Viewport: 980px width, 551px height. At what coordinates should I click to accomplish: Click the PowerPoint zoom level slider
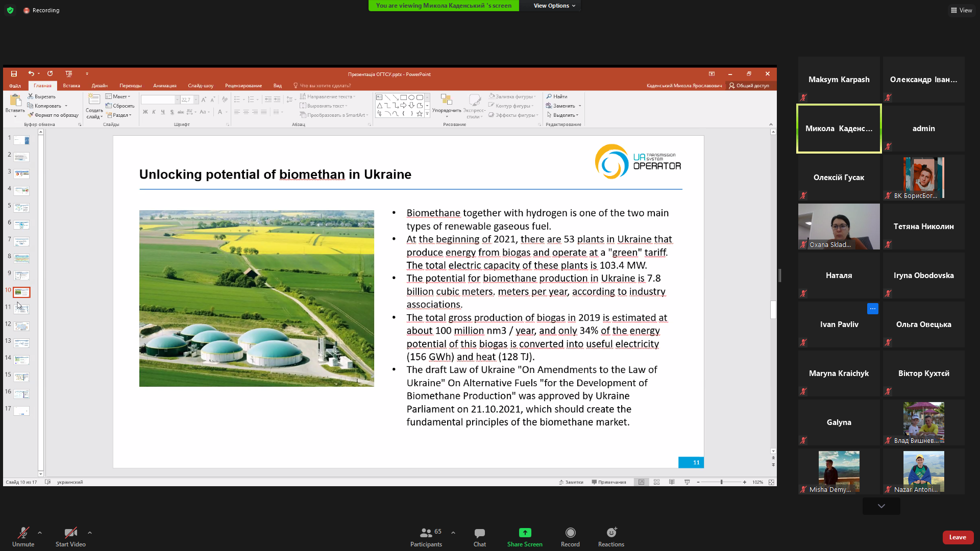coord(721,482)
